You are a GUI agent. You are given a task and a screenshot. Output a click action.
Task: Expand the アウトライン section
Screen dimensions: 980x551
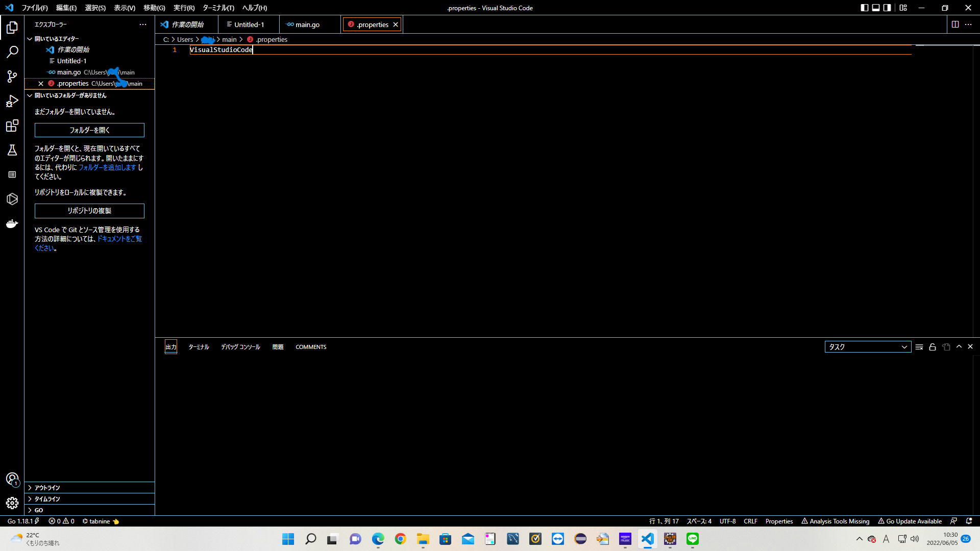pos(47,488)
